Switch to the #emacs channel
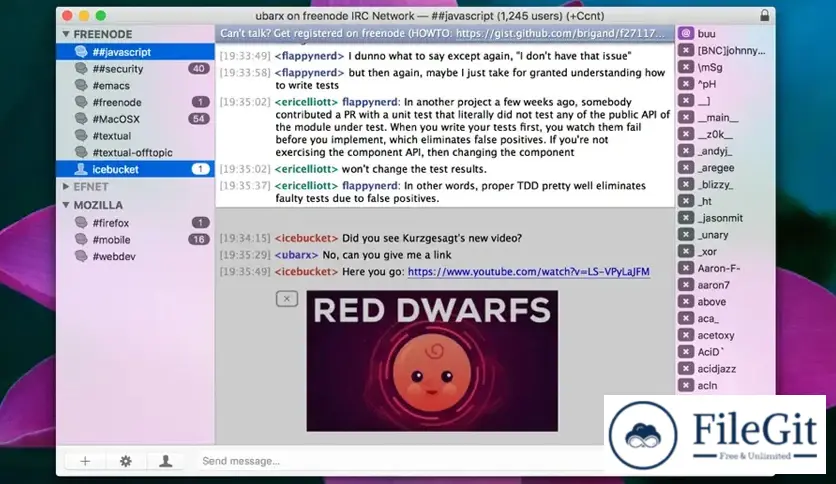This screenshot has height=484, width=836. coord(135,85)
